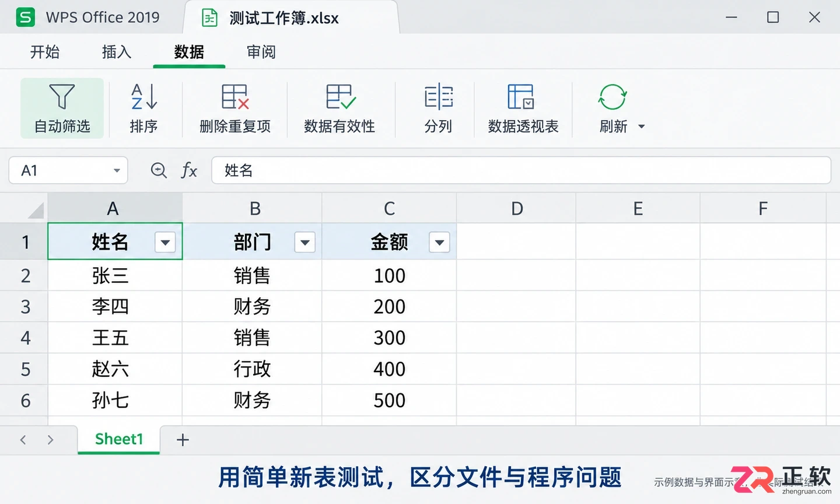The width and height of the screenshot is (840, 504).
Task: Click the 行政 department cell
Action: point(253,369)
